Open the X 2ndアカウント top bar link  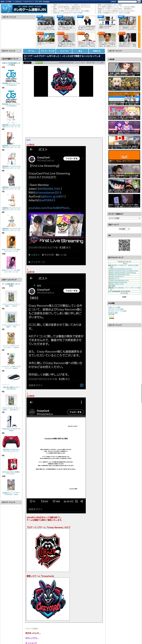coord(29,2)
